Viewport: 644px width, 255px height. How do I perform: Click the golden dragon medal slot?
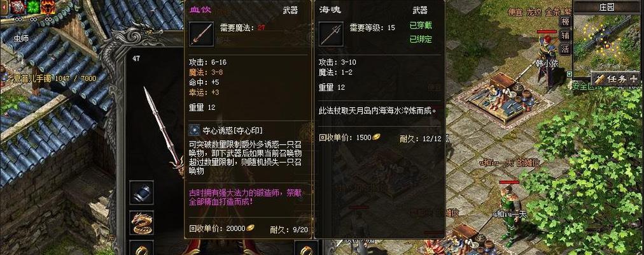pos(142,223)
